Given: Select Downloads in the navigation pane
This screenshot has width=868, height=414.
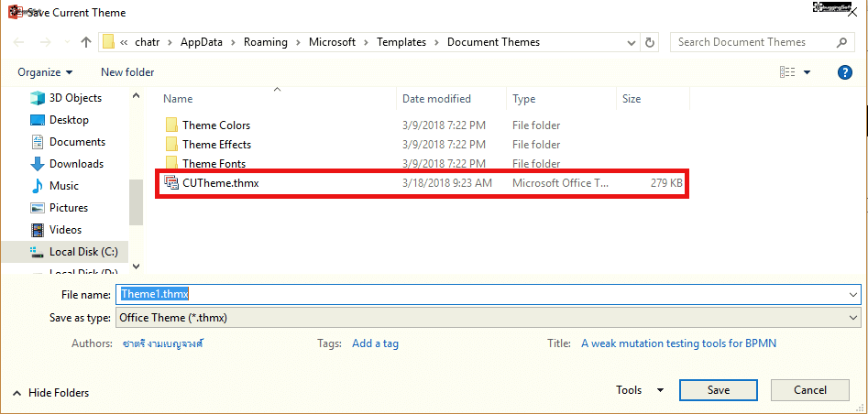Looking at the screenshot, I should 76,164.
